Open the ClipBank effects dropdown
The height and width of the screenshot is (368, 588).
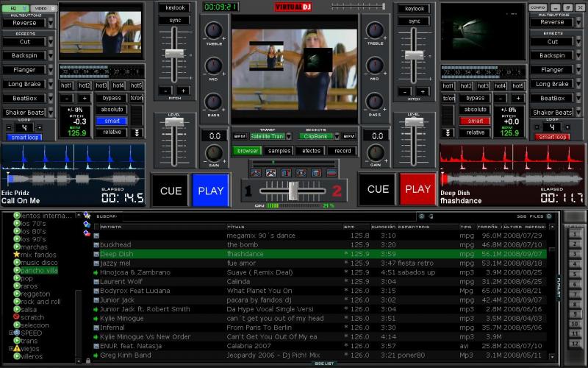321,136
